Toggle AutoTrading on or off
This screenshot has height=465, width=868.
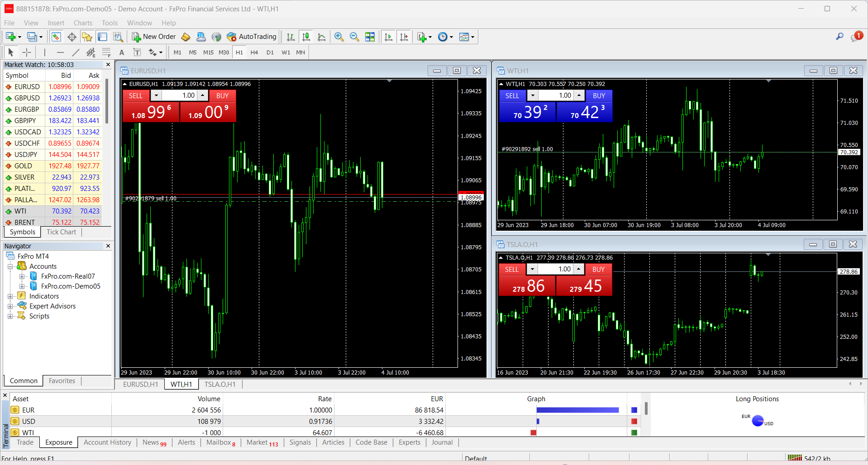(x=252, y=37)
